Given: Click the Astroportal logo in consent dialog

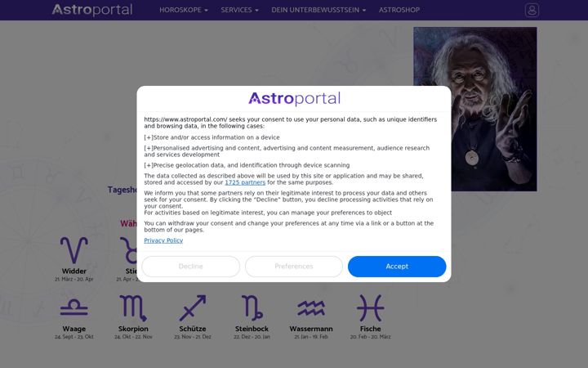Looking at the screenshot, I should [294, 99].
